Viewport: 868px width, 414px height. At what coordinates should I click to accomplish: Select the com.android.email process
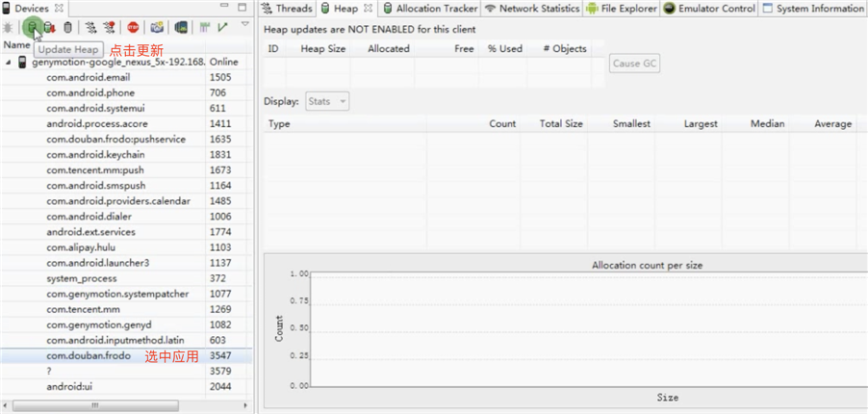[126, 78]
